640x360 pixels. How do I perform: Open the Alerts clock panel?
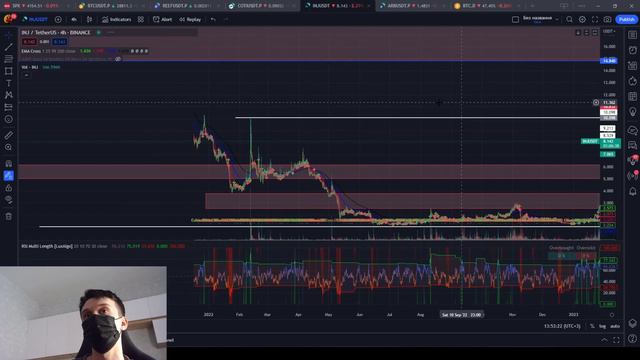[632, 50]
